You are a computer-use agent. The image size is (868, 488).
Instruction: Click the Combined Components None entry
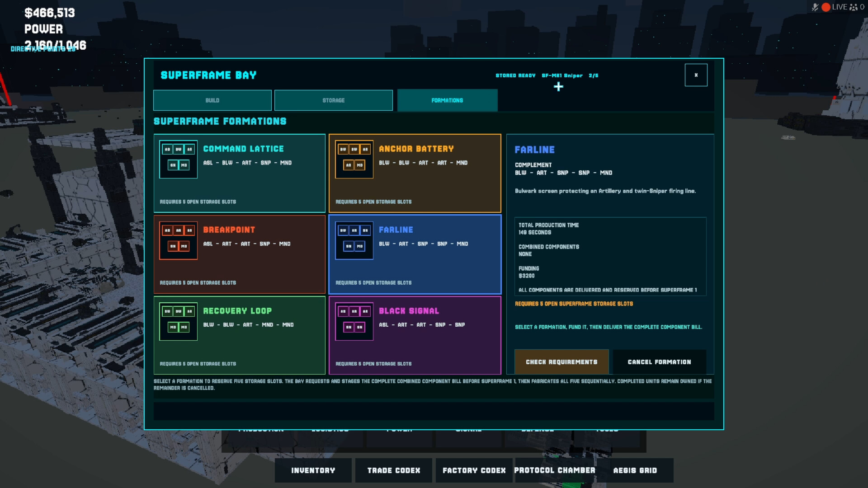tap(525, 254)
